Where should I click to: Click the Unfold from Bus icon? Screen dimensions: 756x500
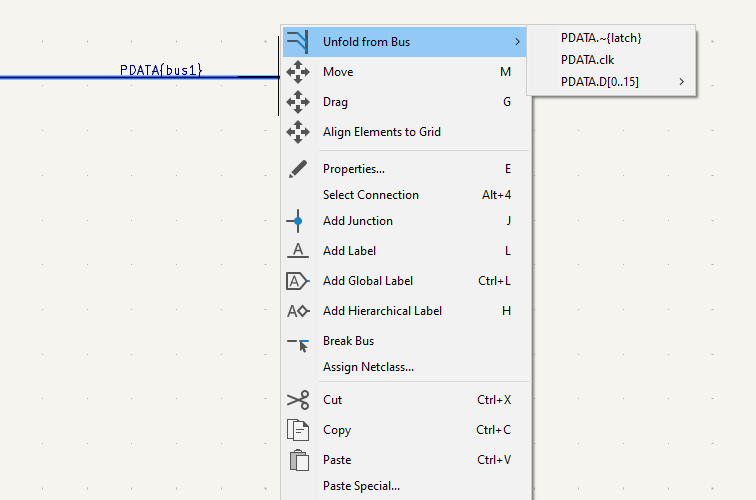[x=298, y=41]
